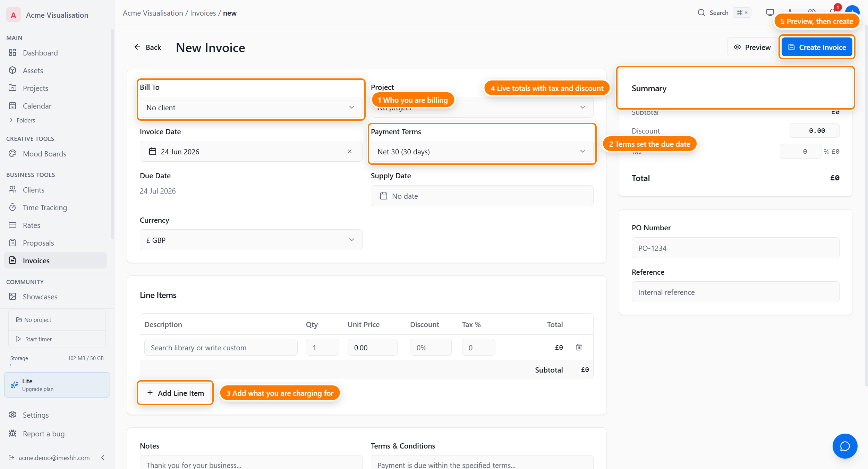This screenshot has width=868, height=469.
Task: Click the Proposals clipboard icon
Action: click(x=12, y=242)
